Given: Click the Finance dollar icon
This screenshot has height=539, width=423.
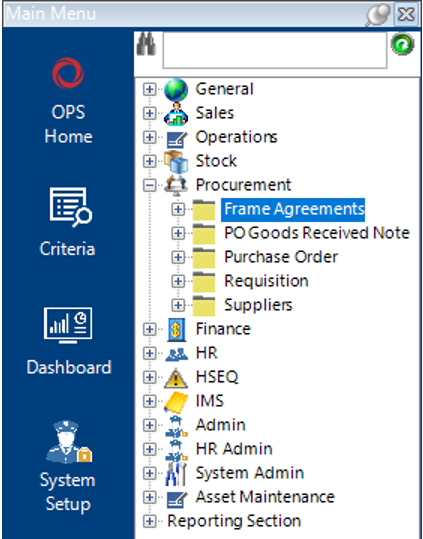Looking at the screenshot, I should 176,330.
